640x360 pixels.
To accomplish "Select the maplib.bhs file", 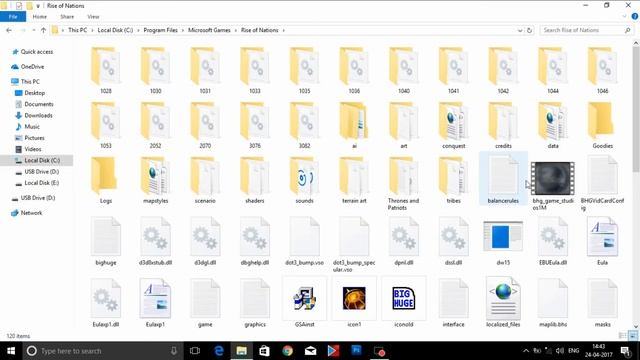I will coord(553,302).
